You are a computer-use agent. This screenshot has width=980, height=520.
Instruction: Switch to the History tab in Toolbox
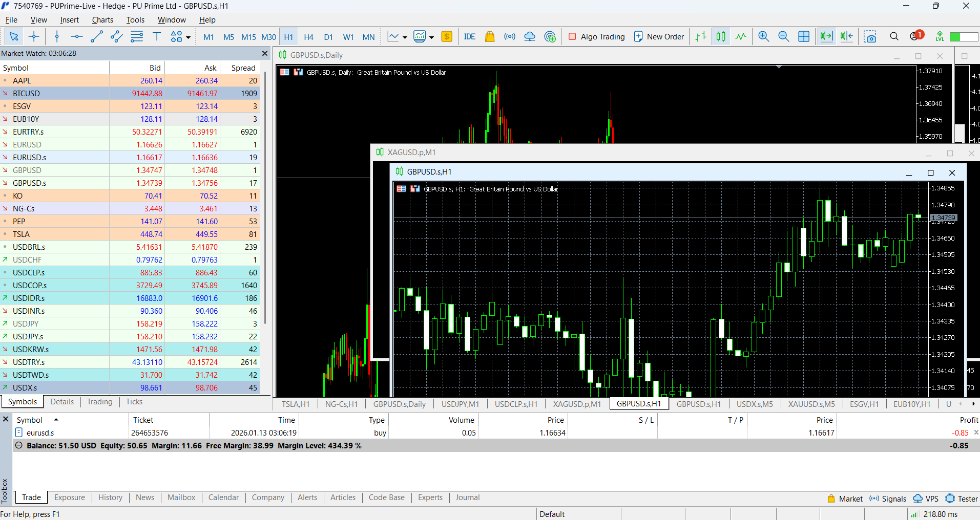coord(110,497)
